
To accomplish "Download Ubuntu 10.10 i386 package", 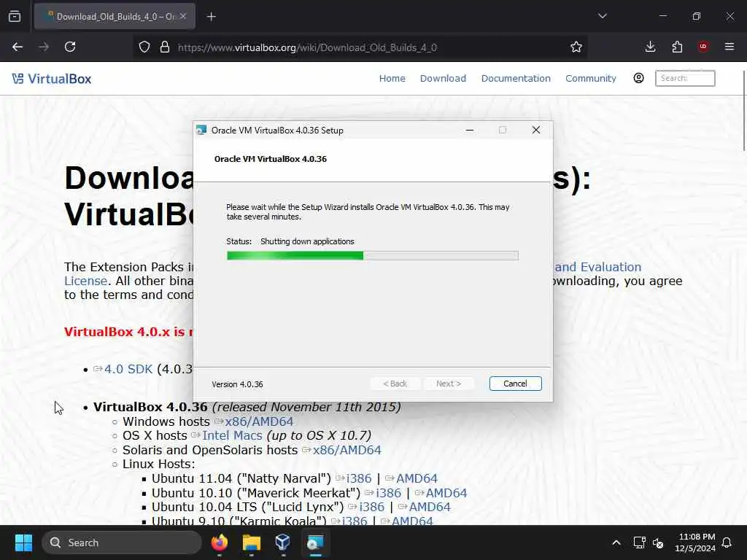I will (x=388, y=493).
